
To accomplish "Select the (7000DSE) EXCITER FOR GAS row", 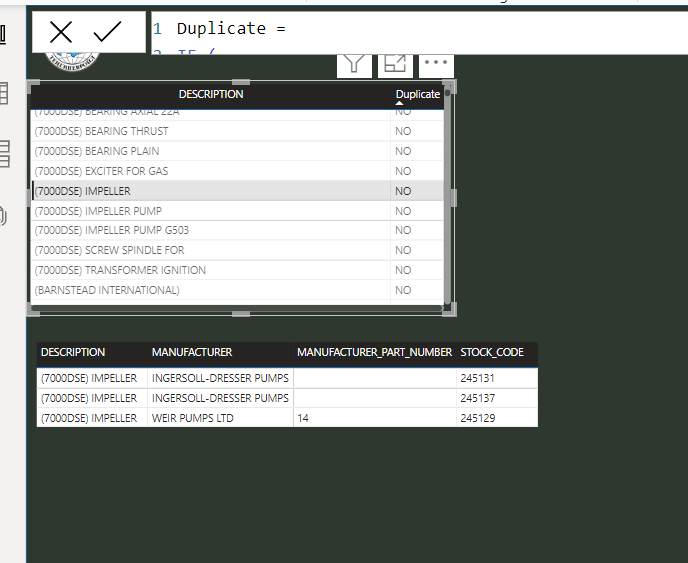I will [x=237, y=171].
